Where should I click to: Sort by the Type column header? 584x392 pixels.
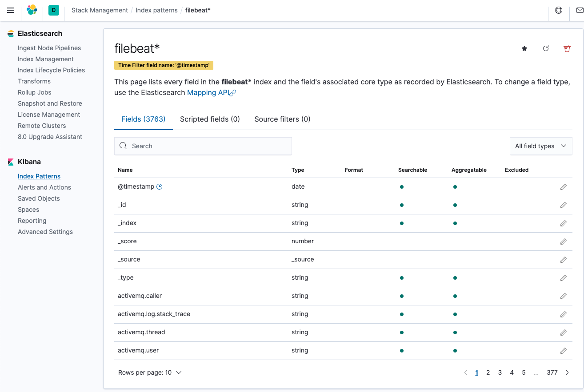298,170
